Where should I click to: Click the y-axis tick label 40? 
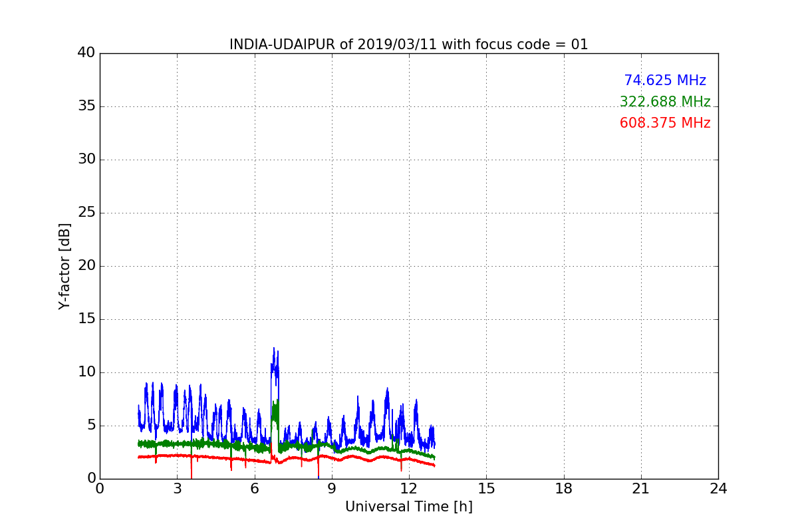pyautogui.click(x=86, y=53)
